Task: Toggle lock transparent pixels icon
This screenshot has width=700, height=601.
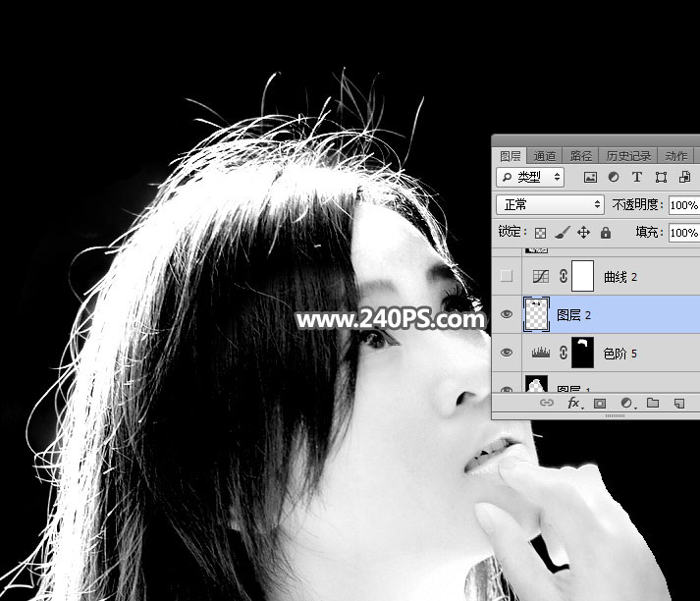Action: pos(541,233)
